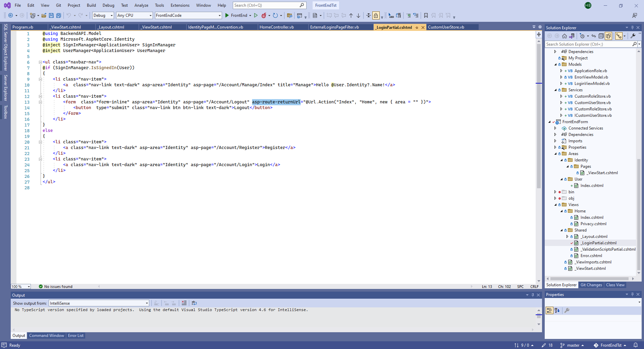Screen dimensions: 644x349
Task: Toggle Preview Selected Items in Solution Explorer
Action: click(x=619, y=36)
